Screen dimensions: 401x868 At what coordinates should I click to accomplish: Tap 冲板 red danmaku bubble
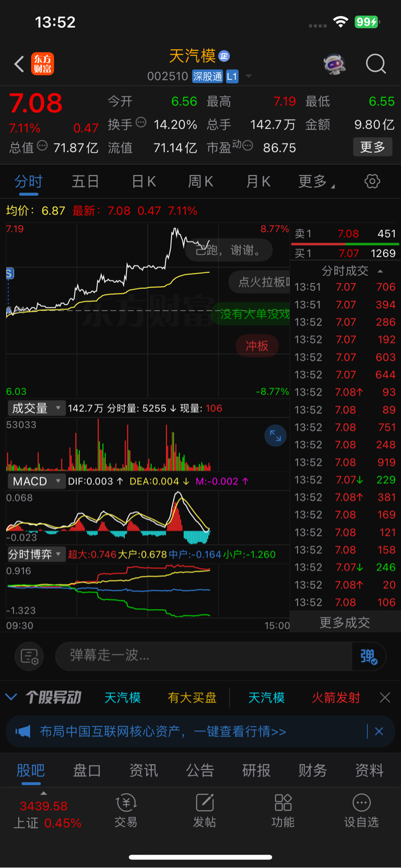(x=257, y=346)
